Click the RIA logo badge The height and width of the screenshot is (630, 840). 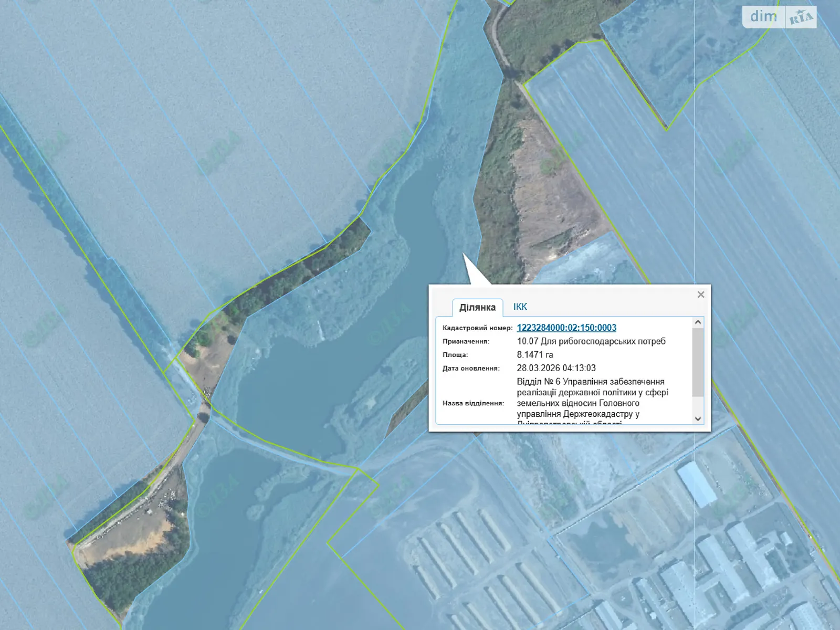[x=801, y=18]
